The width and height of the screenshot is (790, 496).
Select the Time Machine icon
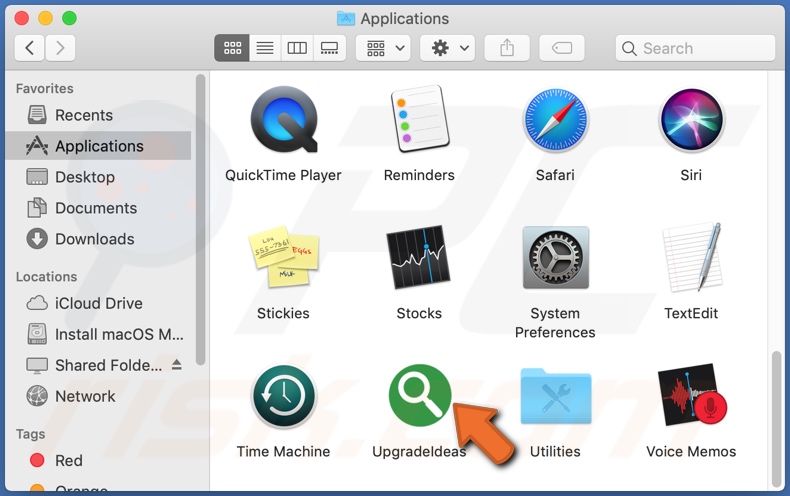[284, 396]
